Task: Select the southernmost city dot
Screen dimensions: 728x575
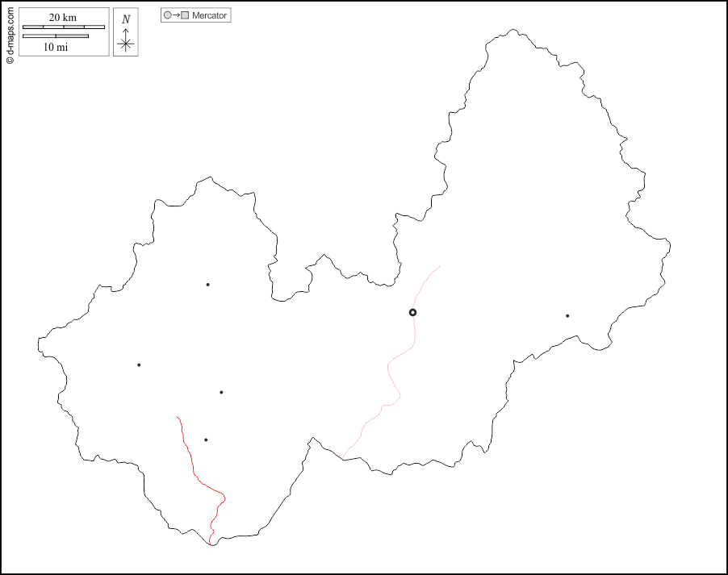Action: tap(206, 440)
